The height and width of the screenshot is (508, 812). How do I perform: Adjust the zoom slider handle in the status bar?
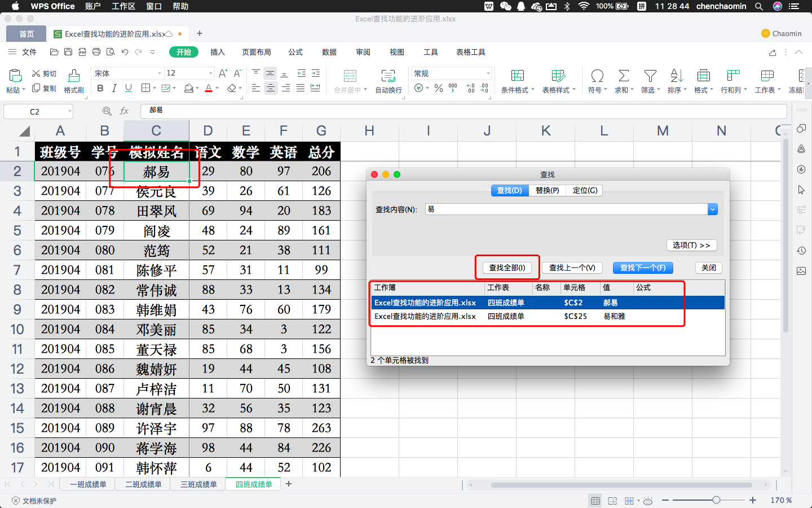tap(716, 500)
